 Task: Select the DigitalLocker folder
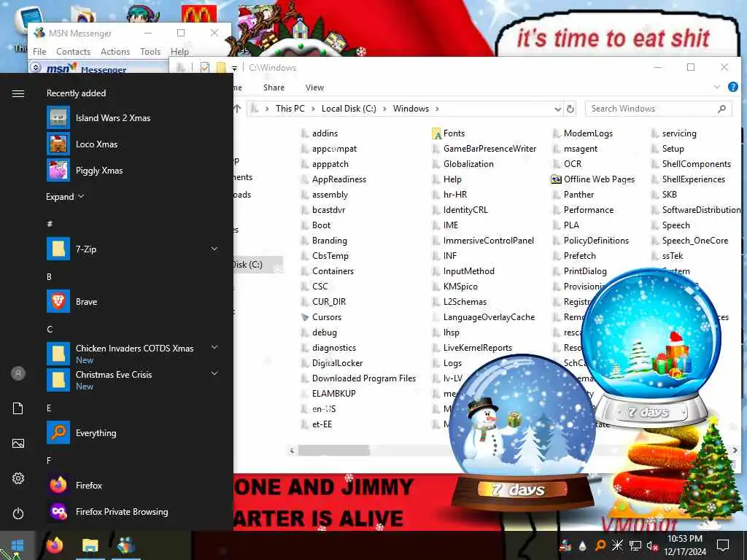pyautogui.click(x=332, y=363)
